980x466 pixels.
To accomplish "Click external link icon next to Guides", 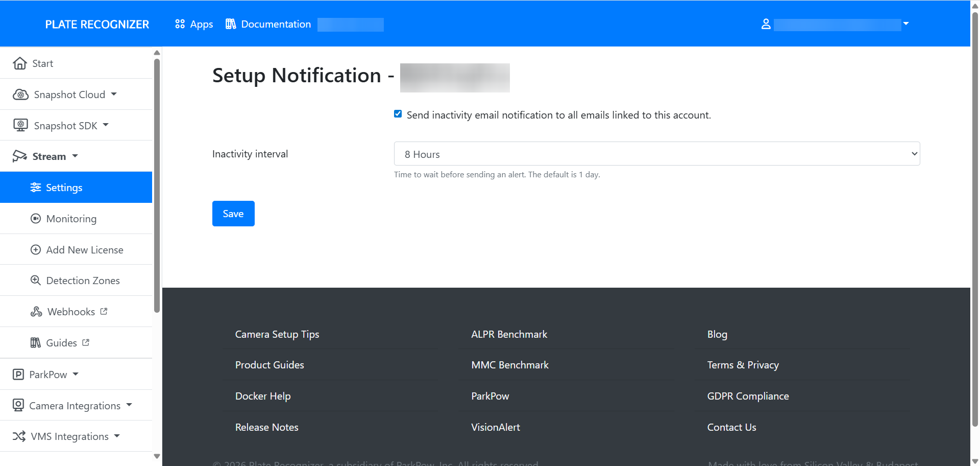I will coord(86,342).
